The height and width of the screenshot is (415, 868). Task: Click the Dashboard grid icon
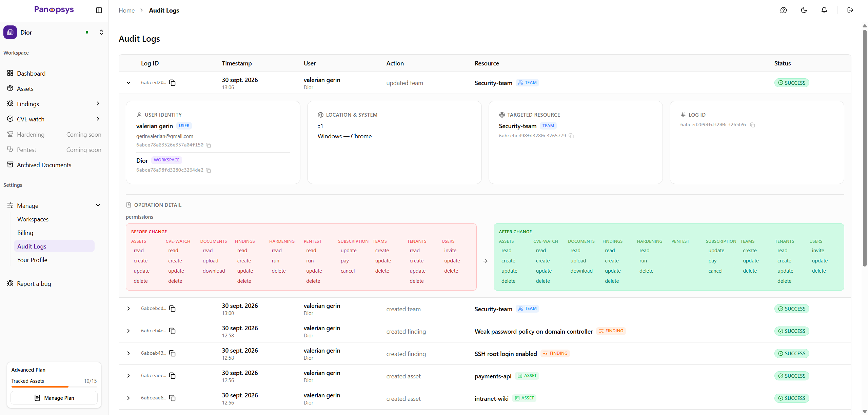click(10, 73)
